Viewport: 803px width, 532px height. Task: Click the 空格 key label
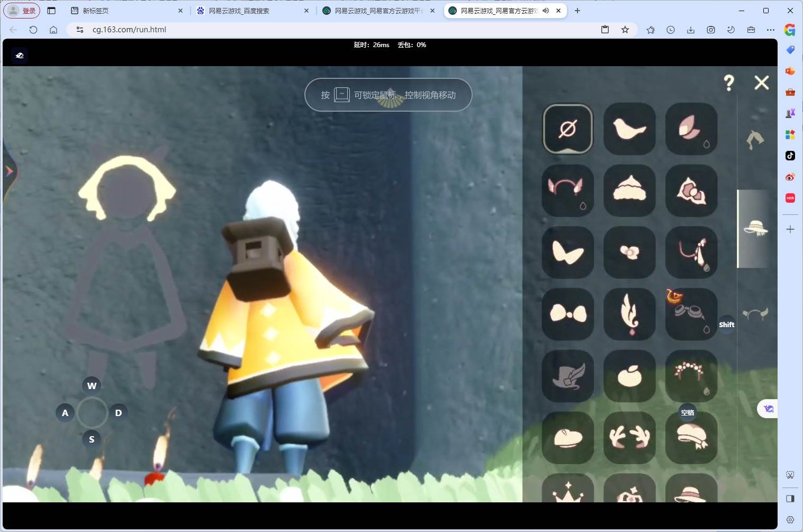pyautogui.click(x=688, y=412)
